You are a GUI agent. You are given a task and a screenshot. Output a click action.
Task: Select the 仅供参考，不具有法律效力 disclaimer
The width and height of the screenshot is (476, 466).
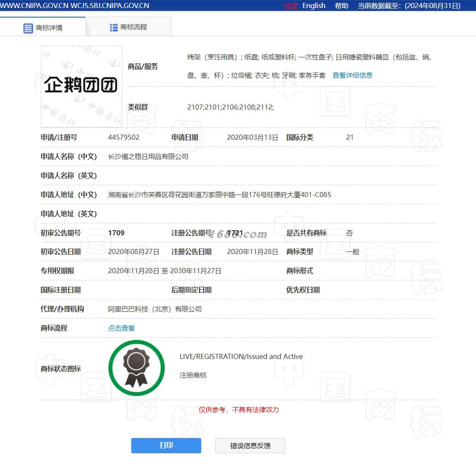pyautogui.click(x=239, y=410)
